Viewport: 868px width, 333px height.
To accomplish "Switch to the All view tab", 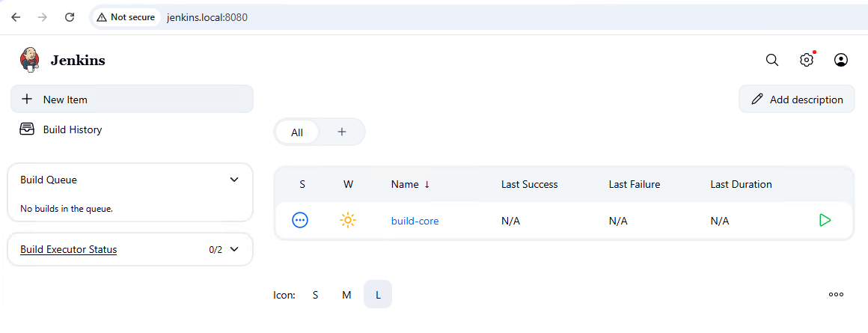I will (x=297, y=132).
